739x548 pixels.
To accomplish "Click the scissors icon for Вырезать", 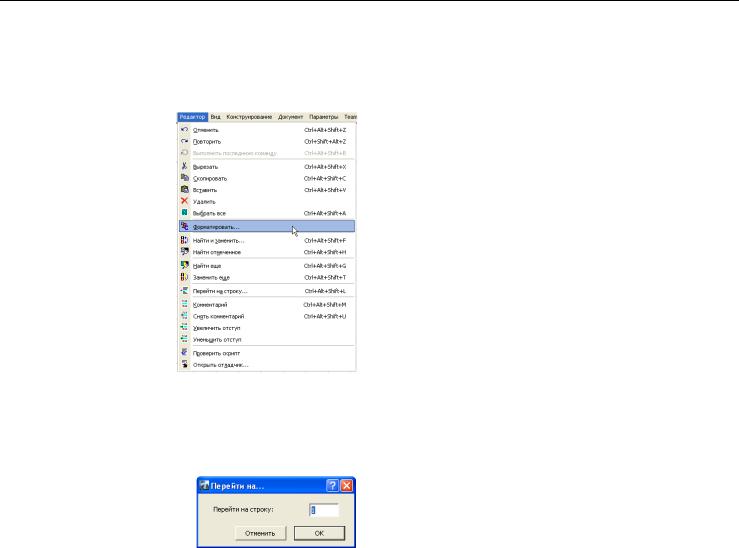I will [184, 166].
